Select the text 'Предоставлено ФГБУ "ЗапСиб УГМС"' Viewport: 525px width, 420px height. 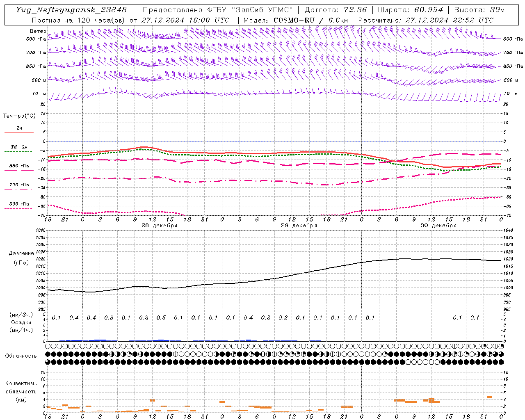click(218, 10)
